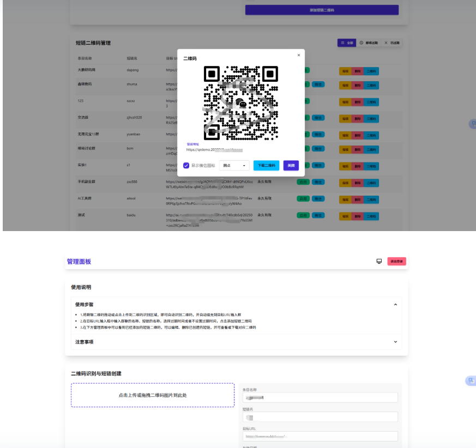The image size is (476, 448).
Task: Click the X icon on 已过期 filter
Action: pyautogui.click(x=386, y=43)
